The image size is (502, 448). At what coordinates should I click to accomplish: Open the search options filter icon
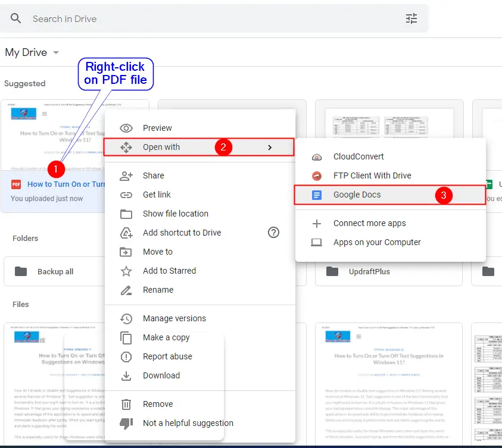[411, 18]
